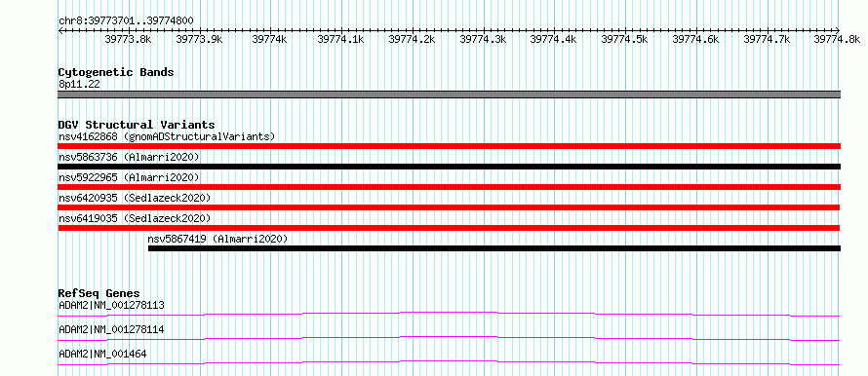The height and width of the screenshot is (376, 868).
Task: Click the 39774.3k ruler tick label
Action: click(484, 39)
